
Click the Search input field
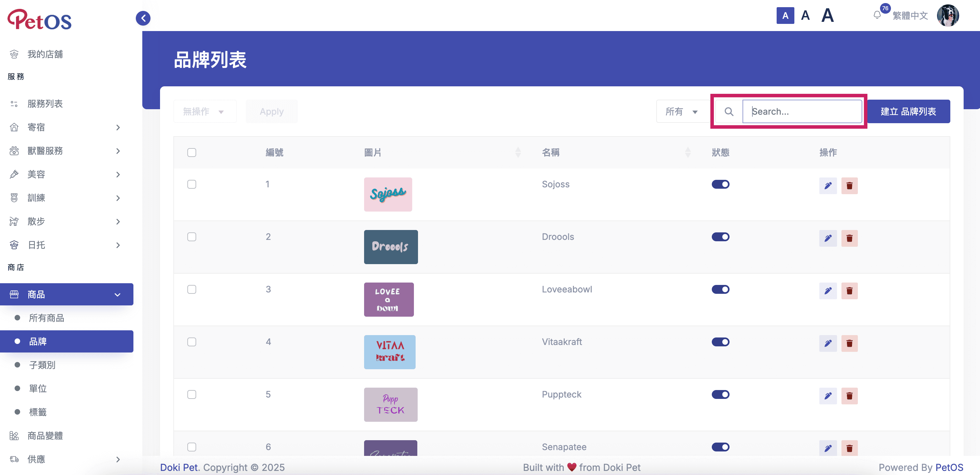pos(802,112)
